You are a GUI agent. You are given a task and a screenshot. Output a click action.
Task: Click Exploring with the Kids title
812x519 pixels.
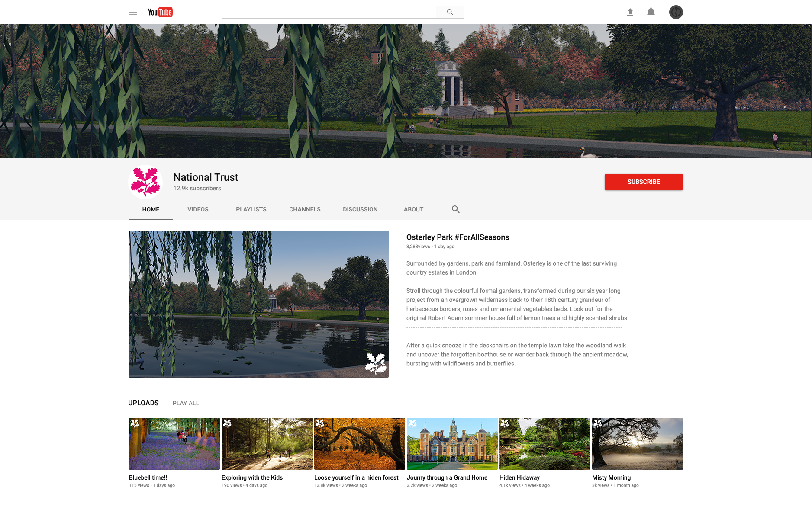(x=252, y=477)
